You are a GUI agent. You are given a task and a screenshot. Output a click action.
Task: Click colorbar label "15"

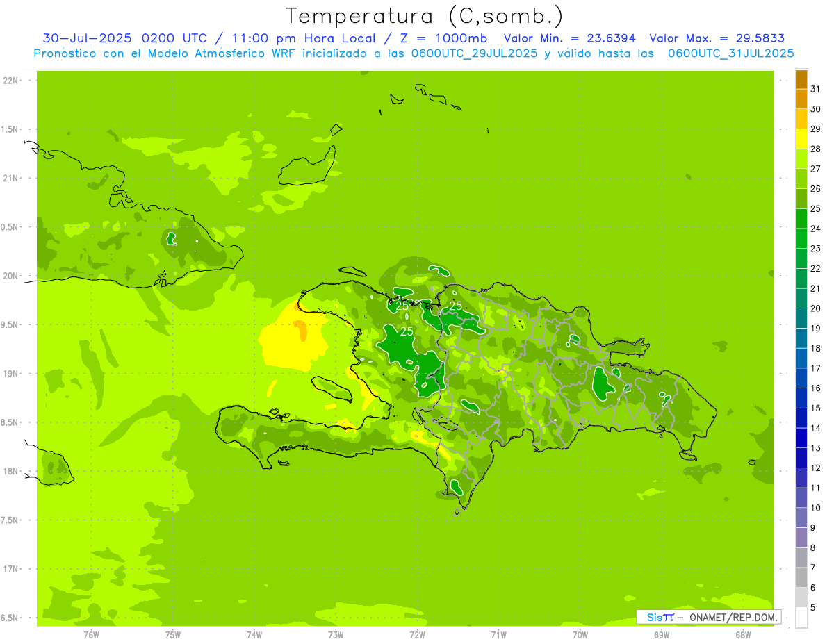coord(816,408)
